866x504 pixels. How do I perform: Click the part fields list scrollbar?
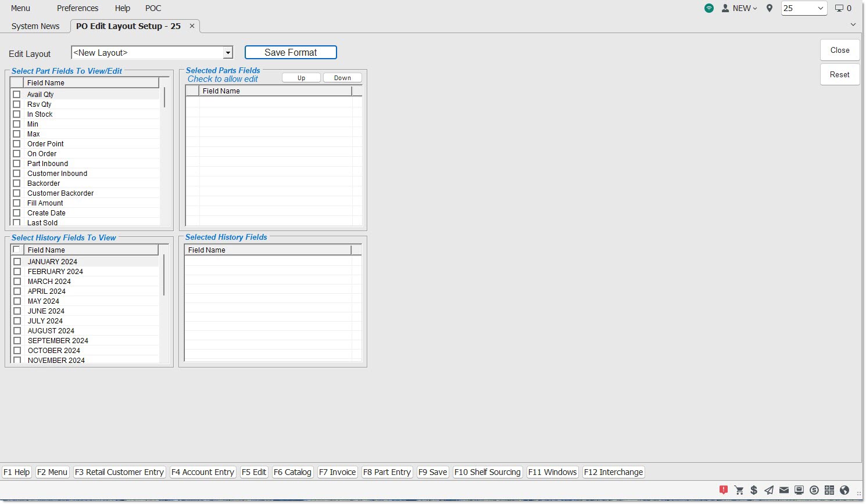pos(164,98)
